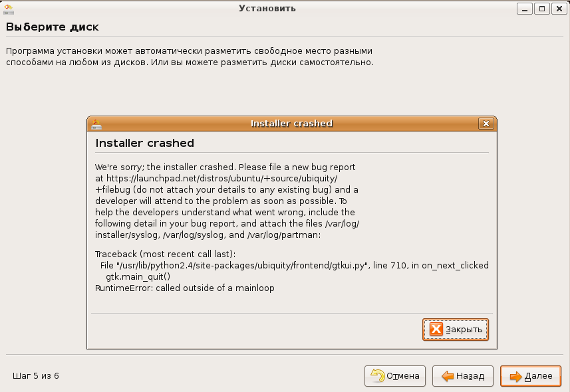Click the installer icon in the crash dialog titlebar
The width and height of the screenshot is (570, 392).
pyautogui.click(x=96, y=124)
